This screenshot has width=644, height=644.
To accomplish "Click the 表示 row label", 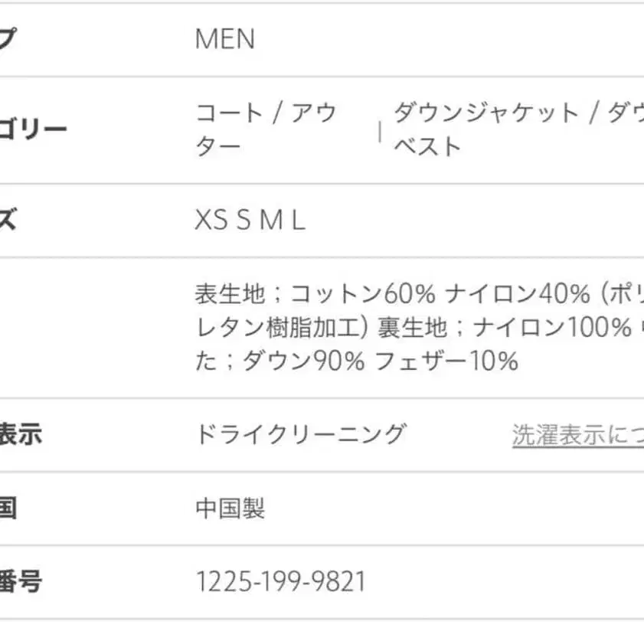I will (x=21, y=435).
